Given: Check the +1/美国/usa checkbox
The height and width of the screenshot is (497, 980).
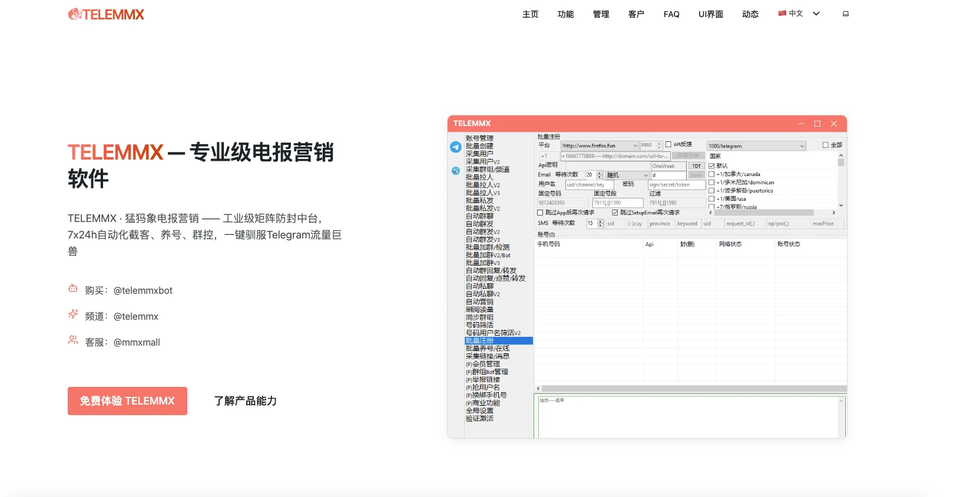Looking at the screenshot, I should (x=711, y=199).
